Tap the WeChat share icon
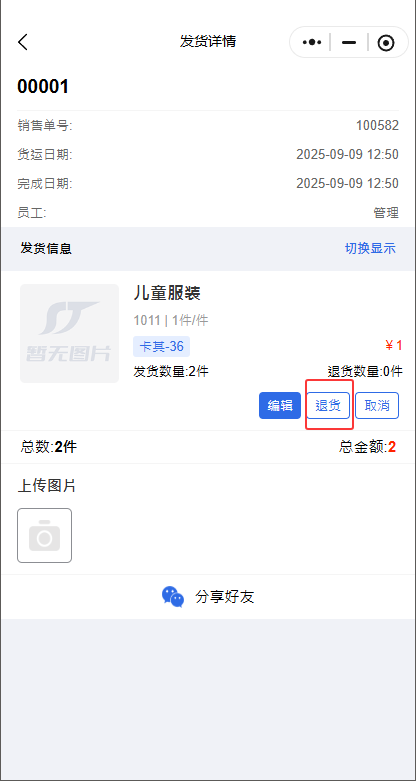 (173, 596)
